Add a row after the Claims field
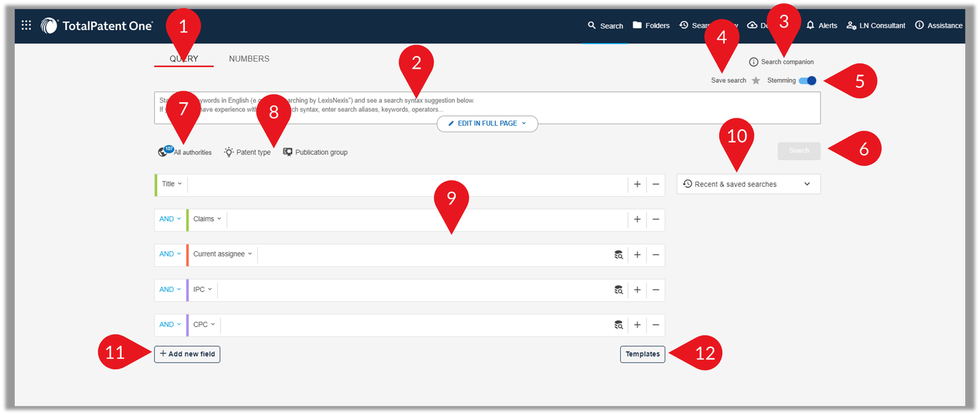 [x=637, y=220]
